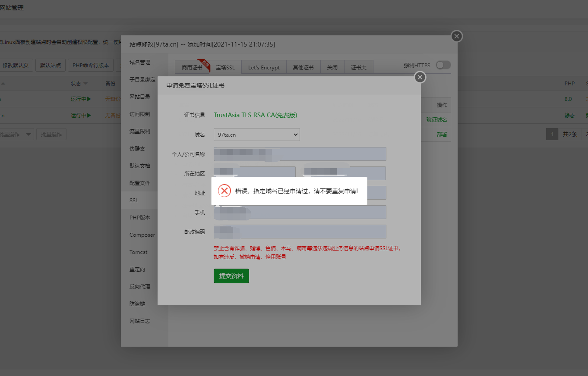Click the 默认站点 button in background page

pyautogui.click(x=50, y=65)
